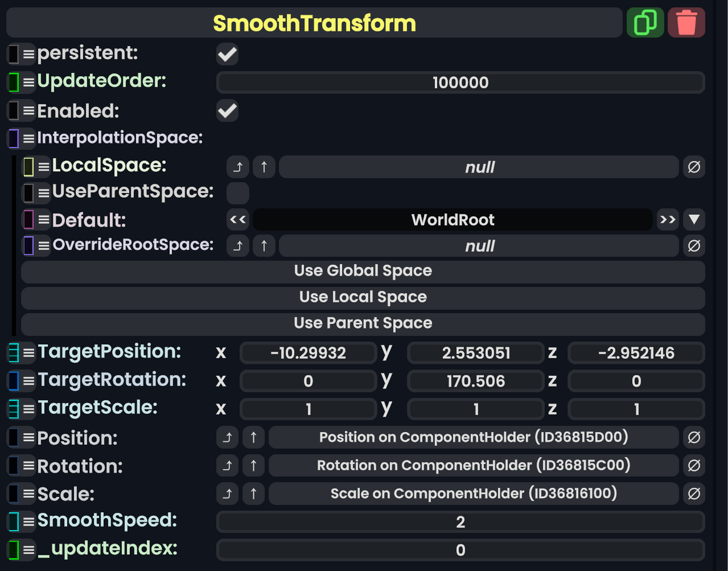728x571 pixels.
Task: Clear the Scale reference using its Ø icon
Action: 694,493
